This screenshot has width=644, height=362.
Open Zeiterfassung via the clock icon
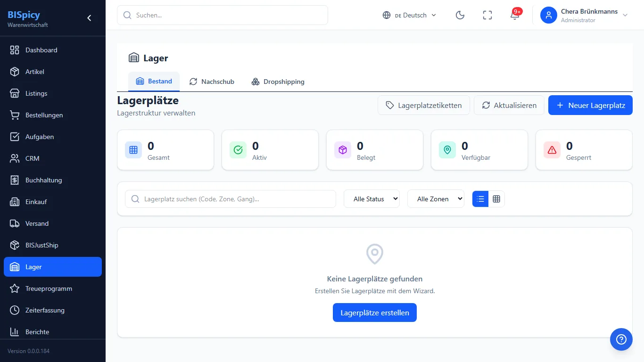[x=15, y=310]
